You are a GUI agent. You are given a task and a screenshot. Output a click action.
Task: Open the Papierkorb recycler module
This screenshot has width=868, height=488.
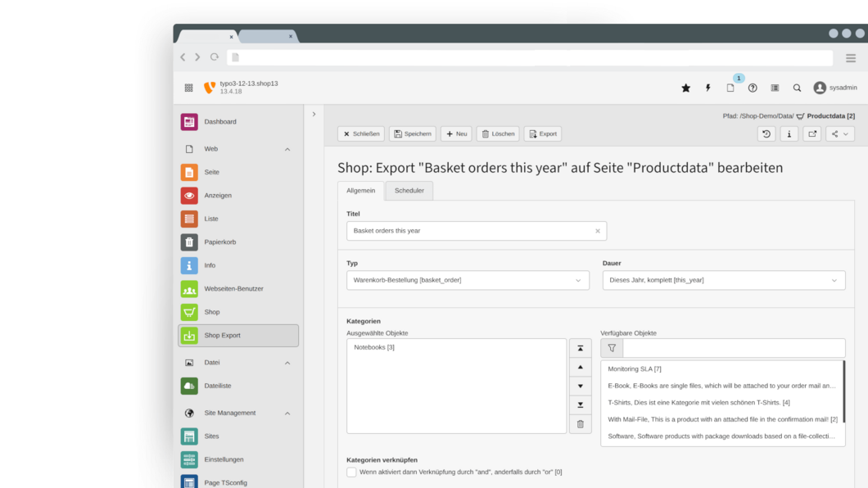point(219,242)
